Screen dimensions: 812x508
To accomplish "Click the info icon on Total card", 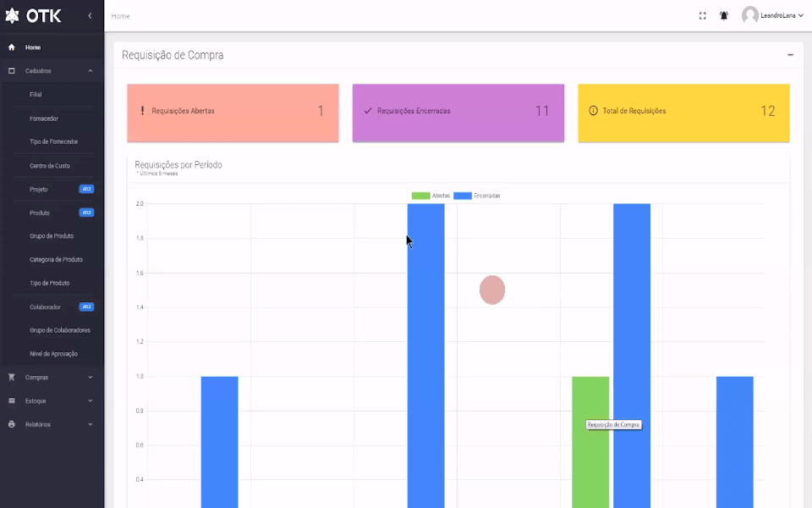I will click(594, 110).
